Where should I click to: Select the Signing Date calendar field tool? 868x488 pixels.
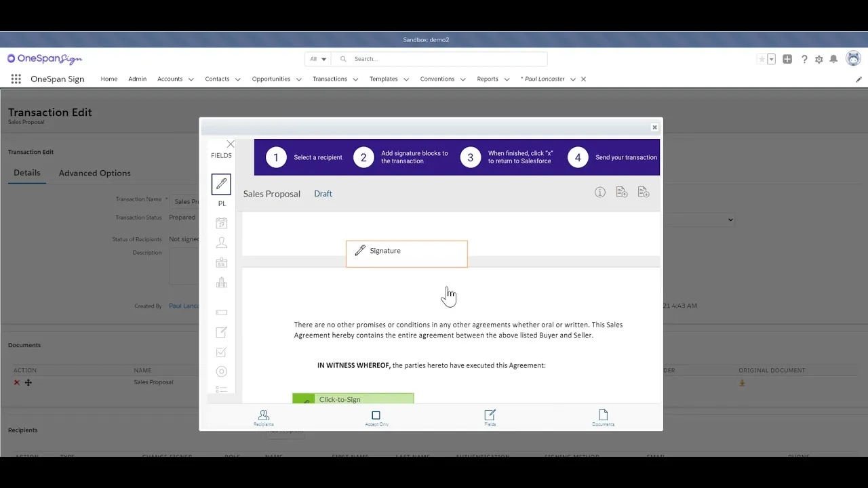pos(221,222)
